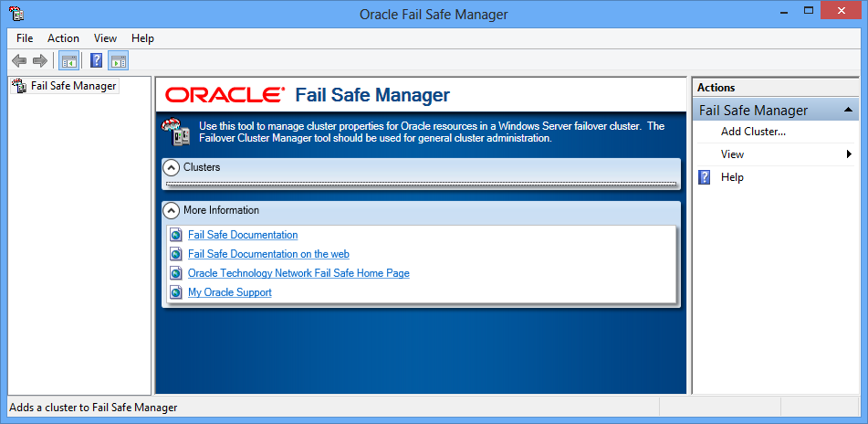This screenshot has width=868, height=424.
Task: Click the globe icon next to My Oracle Support
Action: tap(176, 292)
